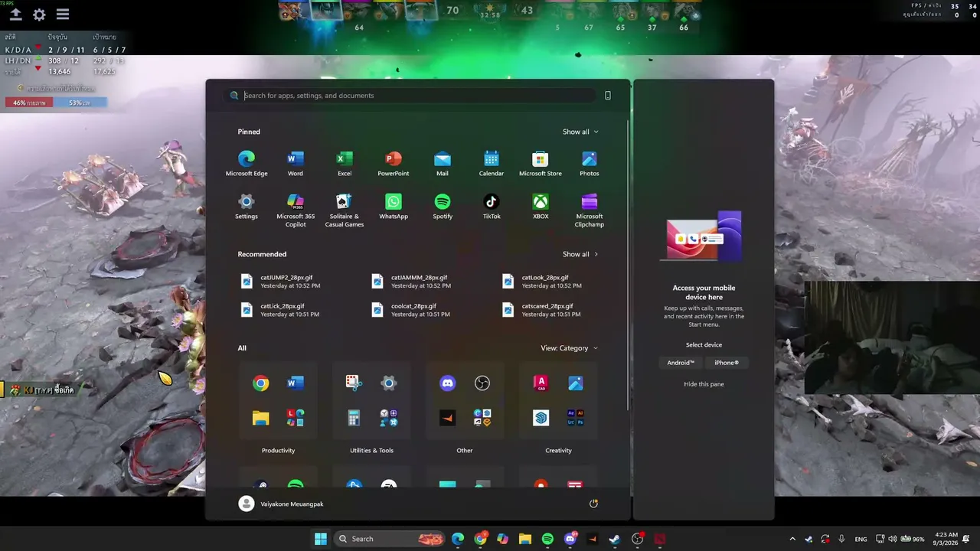The width and height of the screenshot is (980, 551).
Task: Launch Discord in the Other folder
Action: click(x=448, y=383)
